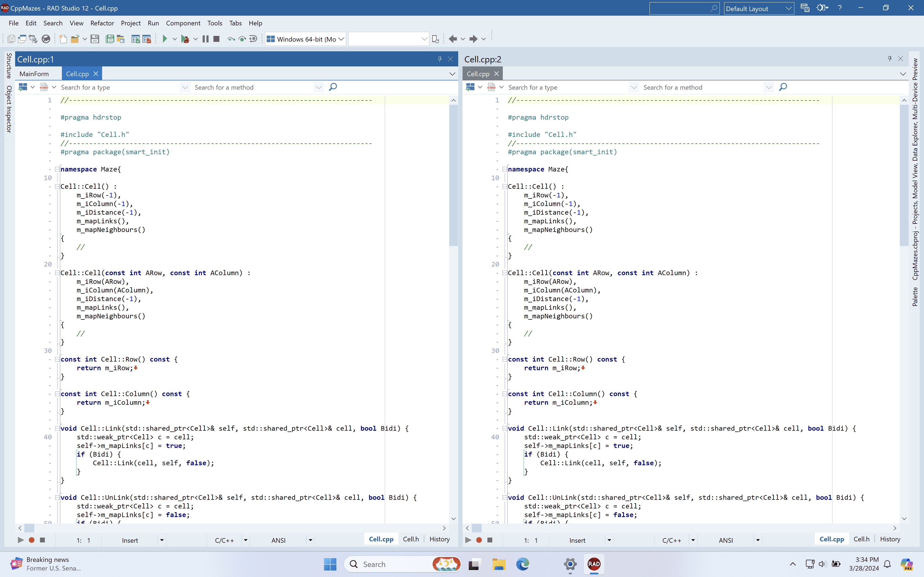Image resolution: width=924 pixels, height=577 pixels.
Task: Click the Run with Debugging bug icon
Action: (x=185, y=39)
